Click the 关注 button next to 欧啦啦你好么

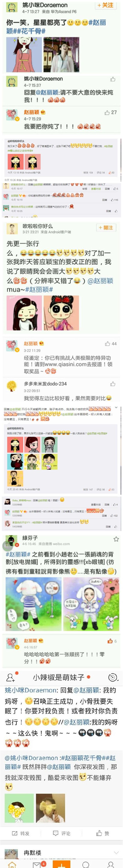point(106,228)
